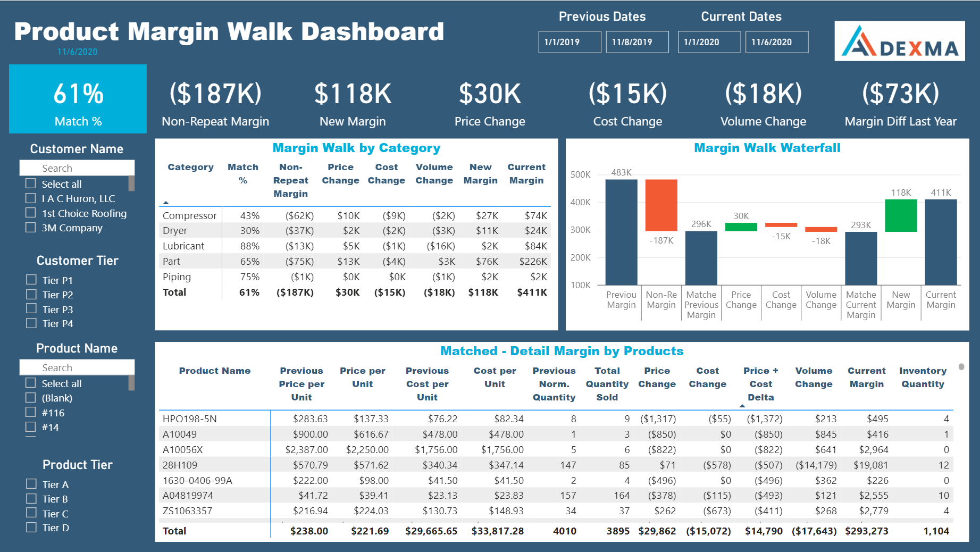
Task: Select the #116 product checkbox
Action: 30,412
